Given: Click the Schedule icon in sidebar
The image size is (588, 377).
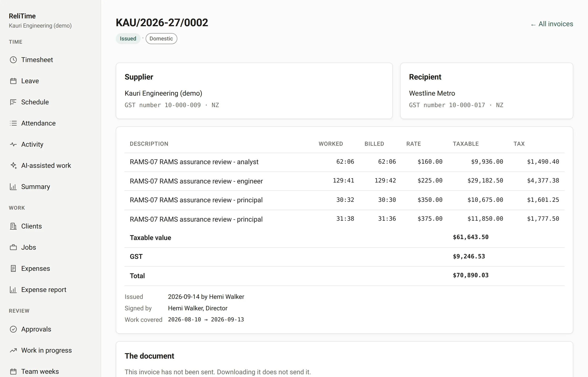Looking at the screenshot, I should tap(13, 102).
